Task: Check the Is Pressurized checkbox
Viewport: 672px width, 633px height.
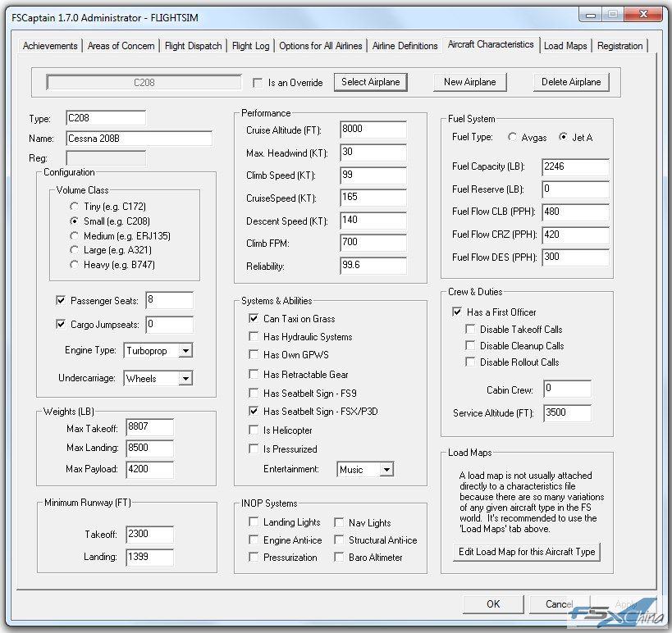Action: click(x=254, y=449)
